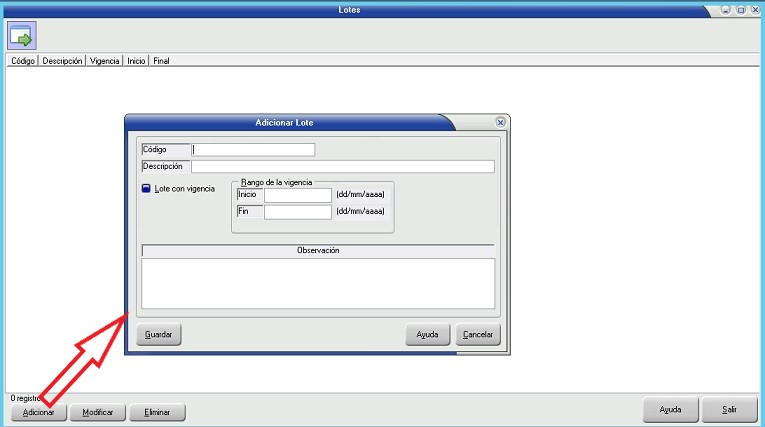765x427 pixels.
Task: Click the green arrow export toolbar icon
Action: tap(21, 37)
